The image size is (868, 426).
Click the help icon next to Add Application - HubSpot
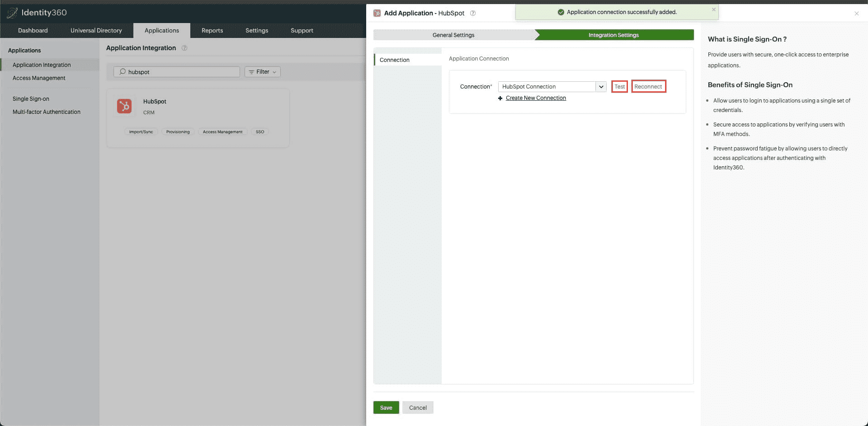(473, 13)
